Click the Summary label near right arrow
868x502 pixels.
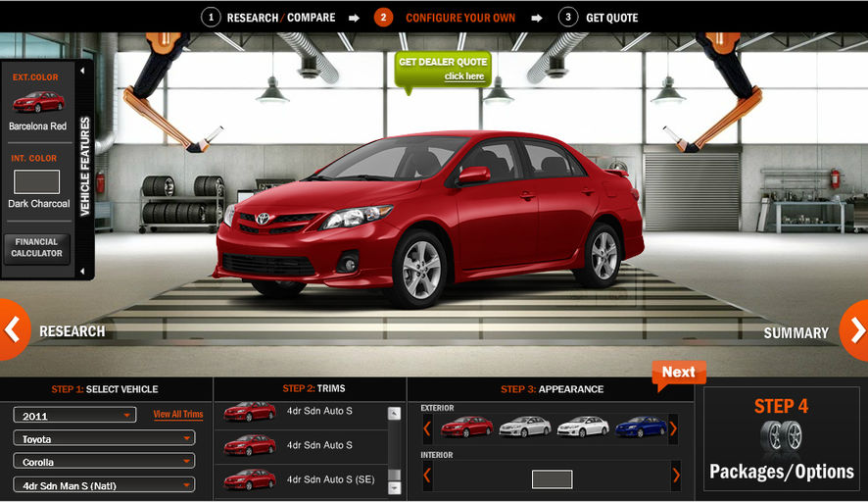tap(796, 333)
